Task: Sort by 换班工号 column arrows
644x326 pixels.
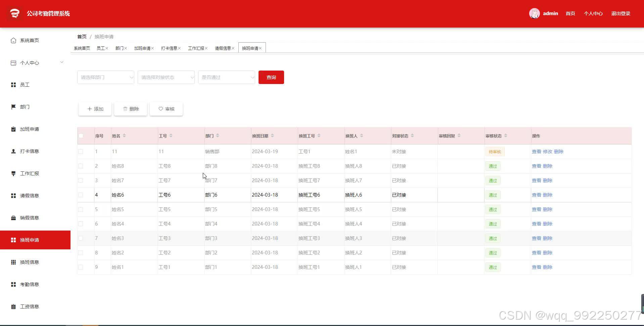Action: click(x=319, y=136)
